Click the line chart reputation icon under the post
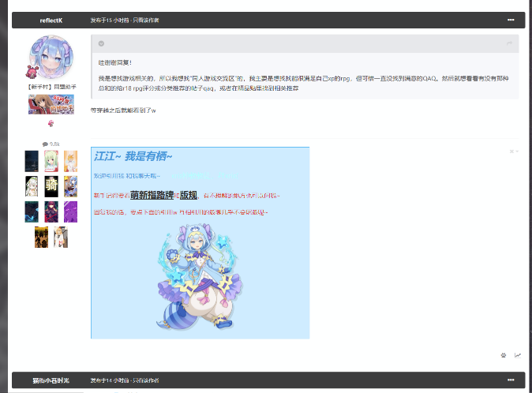The height and width of the screenshot is (393, 532). tap(518, 355)
